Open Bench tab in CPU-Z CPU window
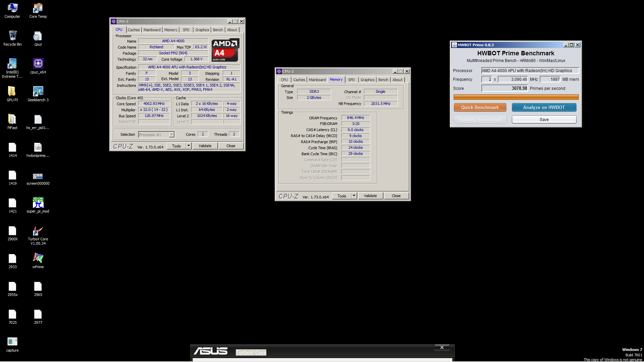Screen dimensions: 644x362 tap(218, 30)
